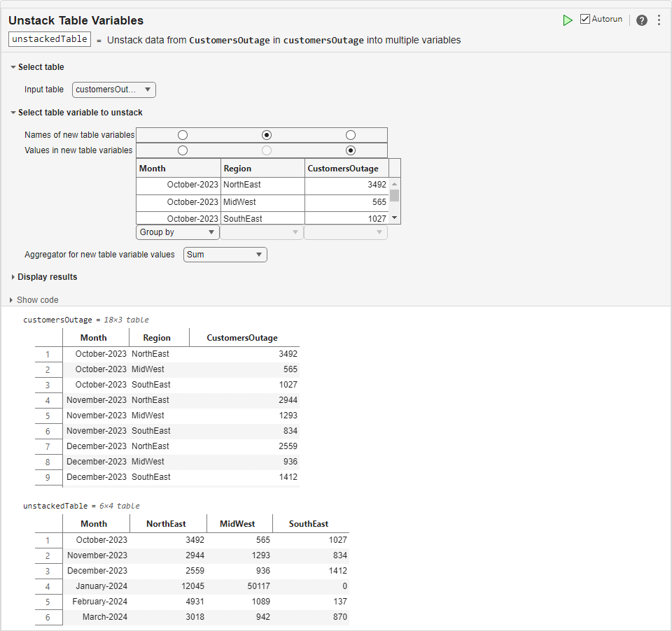Select Month as values in new variables
The width and height of the screenshot is (672, 631).
pos(183,150)
